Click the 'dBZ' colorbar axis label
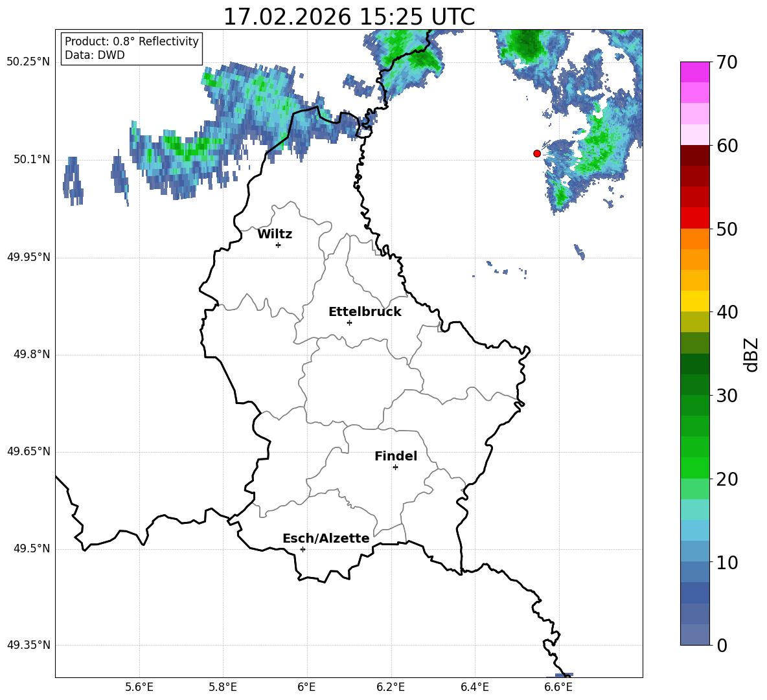This screenshot has height=700, width=767. (751, 354)
